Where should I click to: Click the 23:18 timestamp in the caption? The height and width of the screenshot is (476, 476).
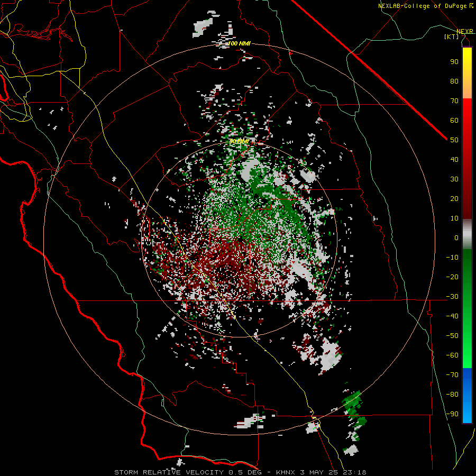pos(354,472)
